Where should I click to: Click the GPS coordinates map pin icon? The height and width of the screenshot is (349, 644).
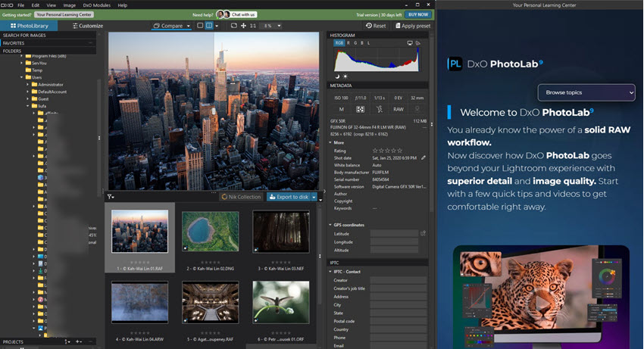[x=423, y=233]
